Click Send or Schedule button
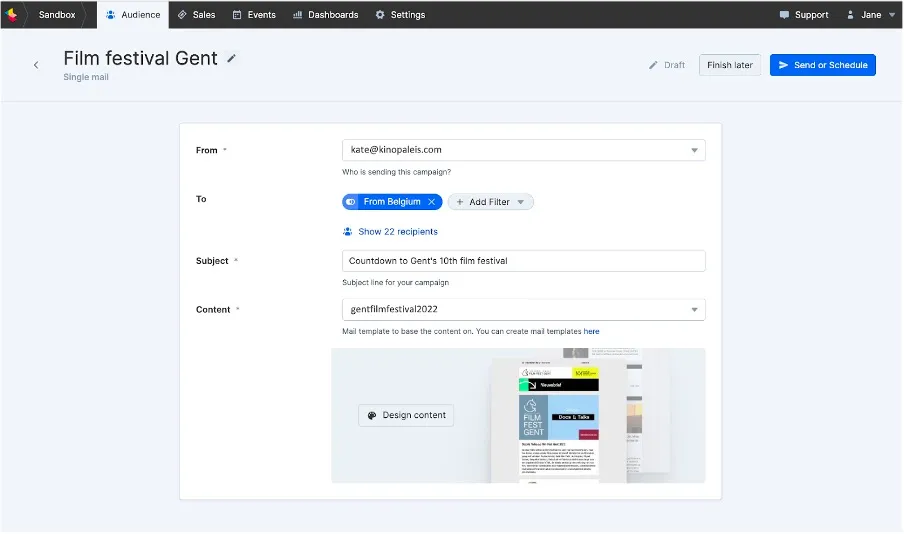 pyautogui.click(x=823, y=65)
